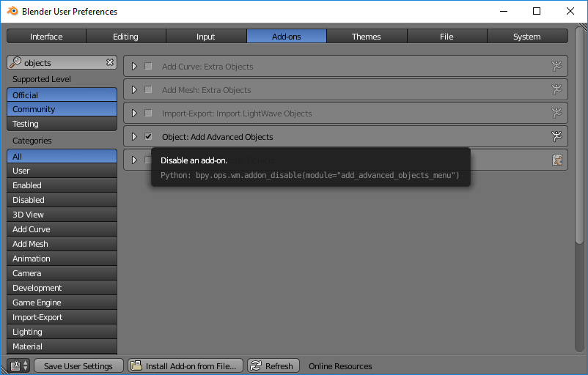This screenshot has height=375, width=588.
Task: Filter by Add Curve category
Action: [x=62, y=229]
